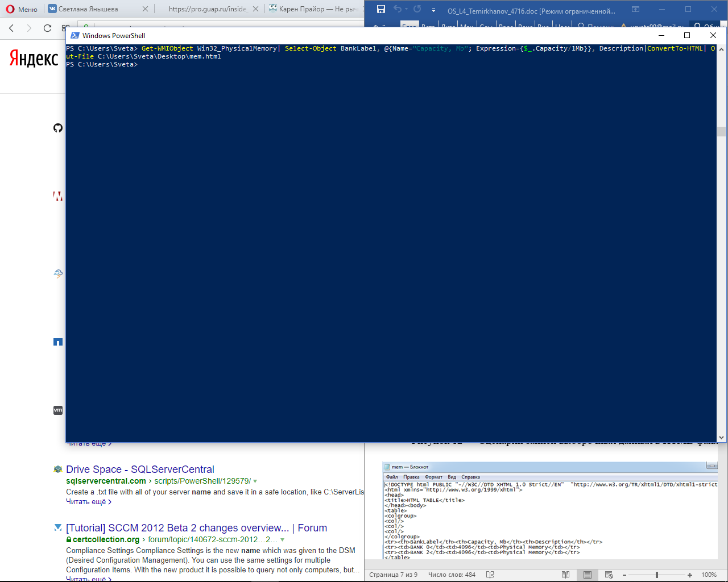Close the Светлана Янышева tab
Image resolution: width=728 pixels, height=582 pixels.
145,9
